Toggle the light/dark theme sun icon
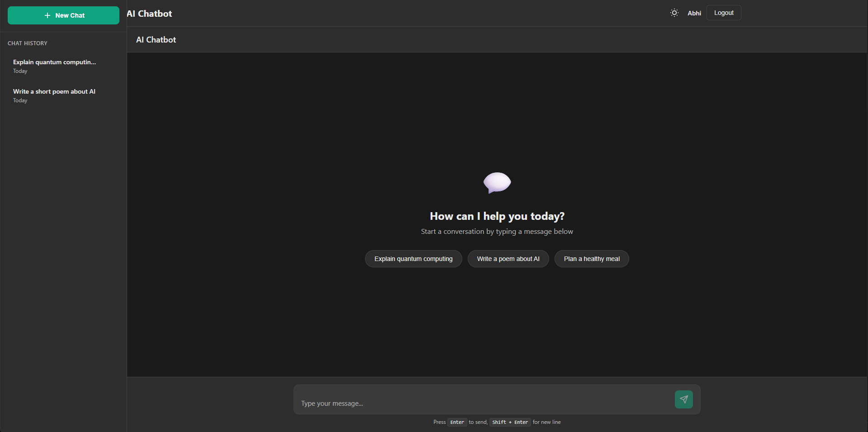The width and height of the screenshot is (868, 432). pyautogui.click(x=674, y=13)
